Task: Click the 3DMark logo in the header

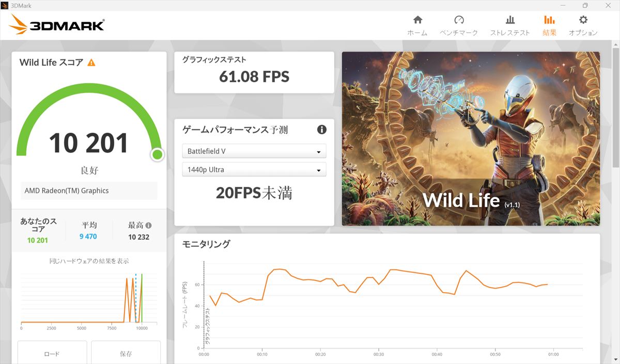Action: tap(57, 24)
